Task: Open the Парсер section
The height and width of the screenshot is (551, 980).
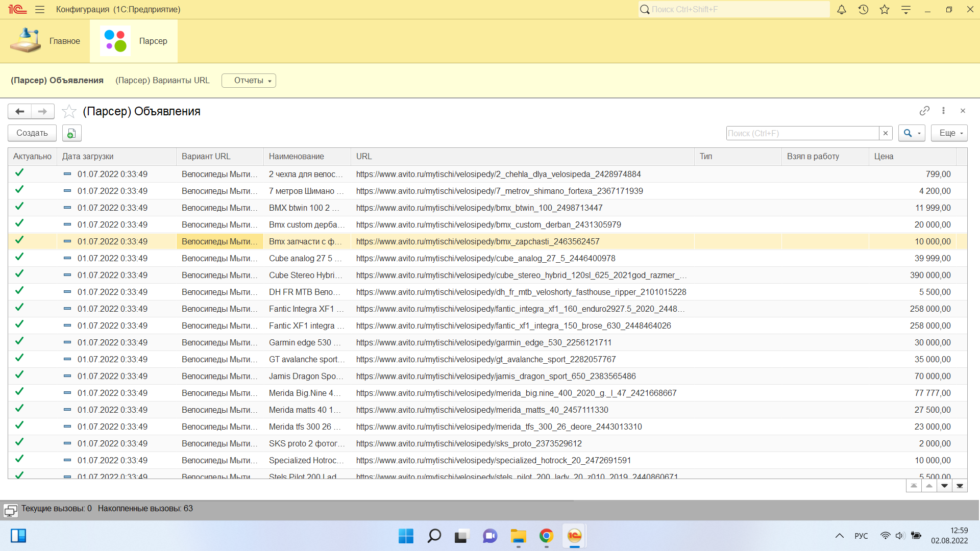Action: 134,41
